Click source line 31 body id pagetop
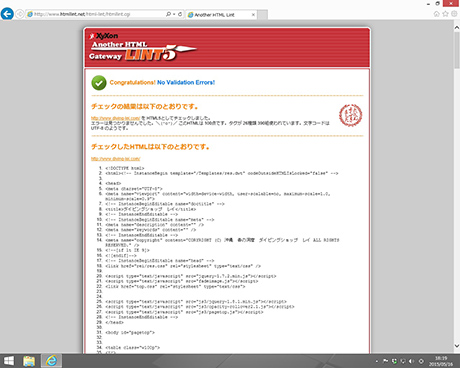Screen dimensions: 460x368 point(130,332)
